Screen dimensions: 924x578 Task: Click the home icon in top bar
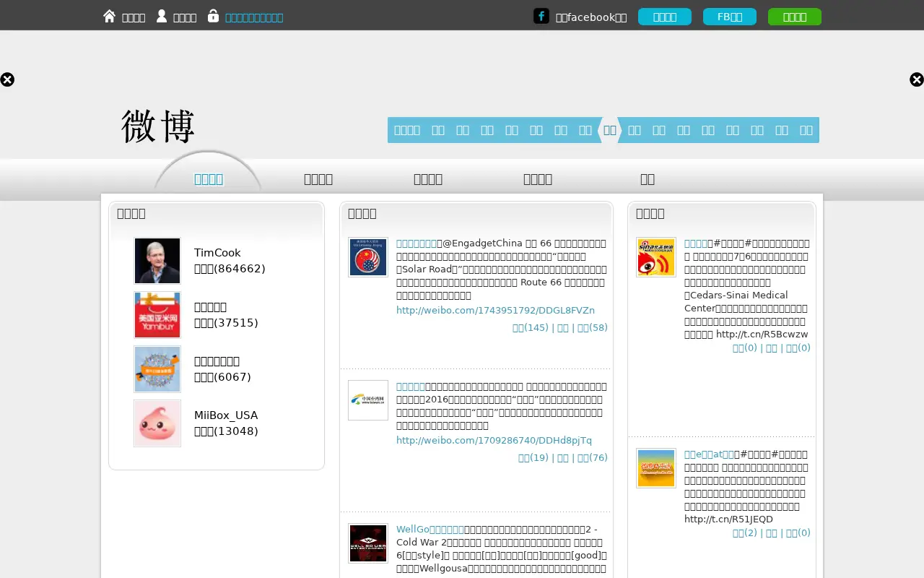pos(109,16)
